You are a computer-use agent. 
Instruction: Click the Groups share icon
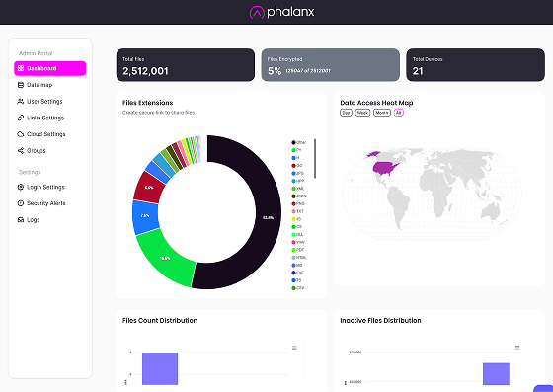click(21, 151)
